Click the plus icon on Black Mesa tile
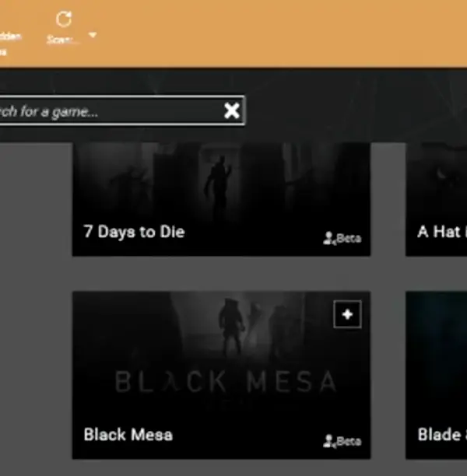This screenshot has height=476, width=467. (347, 314)
